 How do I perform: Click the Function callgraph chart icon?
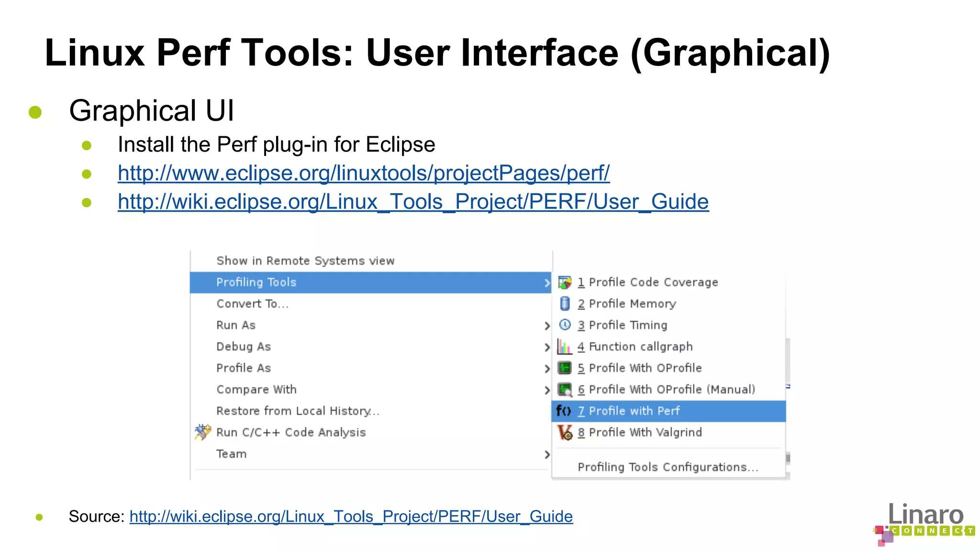(565, 347)
